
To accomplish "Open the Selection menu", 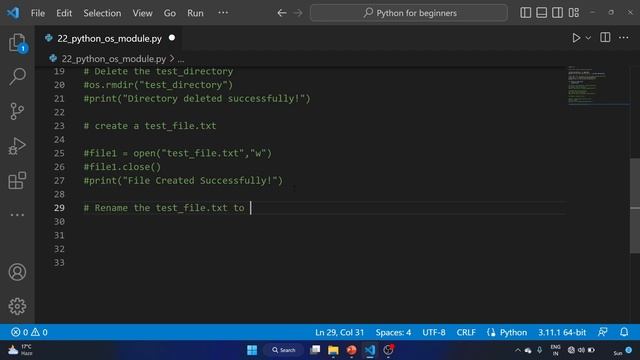I will click(x=102, y=13).
